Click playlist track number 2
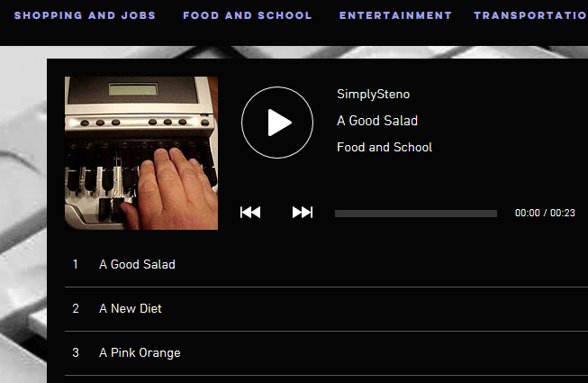This screenshot has width=588, height=383. [x=76, y=309]
